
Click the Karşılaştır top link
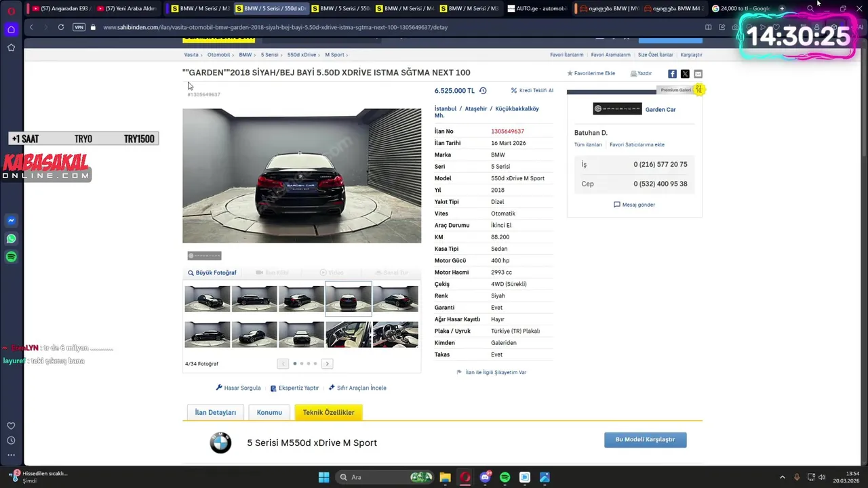691,55
